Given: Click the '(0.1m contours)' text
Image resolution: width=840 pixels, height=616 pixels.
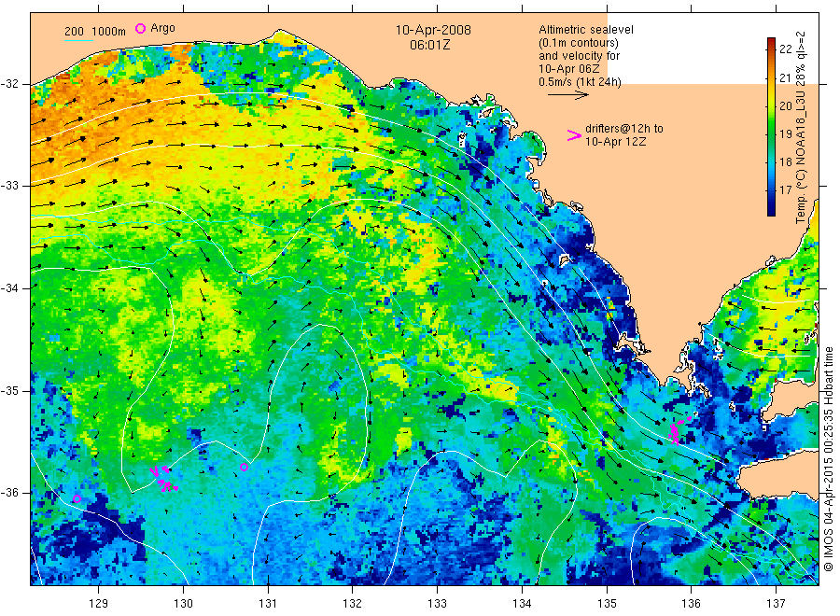Looking at the screenshot, I should 578,43.
